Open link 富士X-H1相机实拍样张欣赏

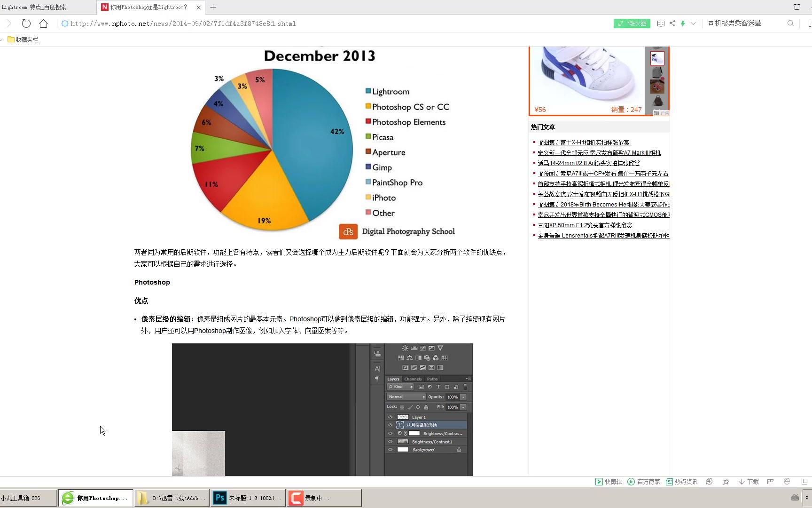[x=584, y=143]
